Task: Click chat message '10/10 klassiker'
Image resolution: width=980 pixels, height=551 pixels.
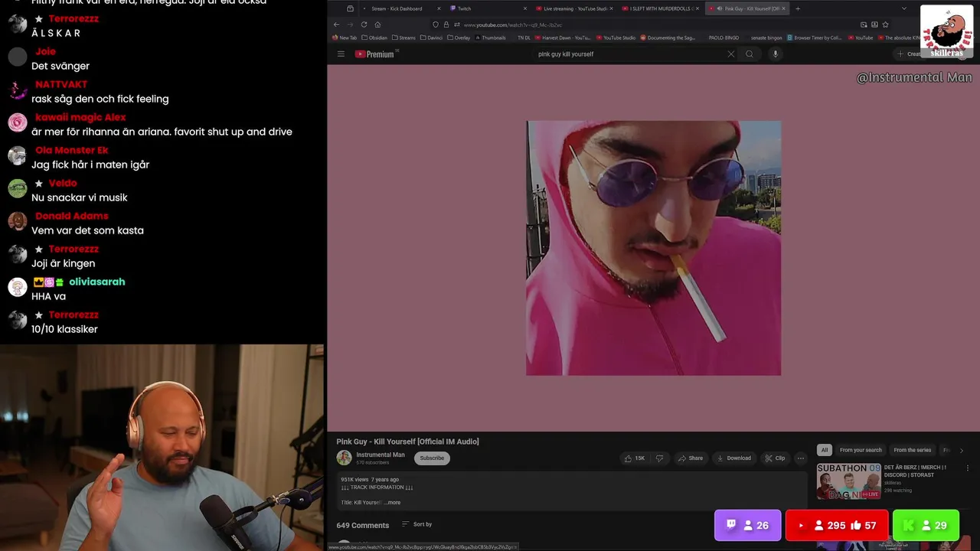Action: [x=64, y=329]
